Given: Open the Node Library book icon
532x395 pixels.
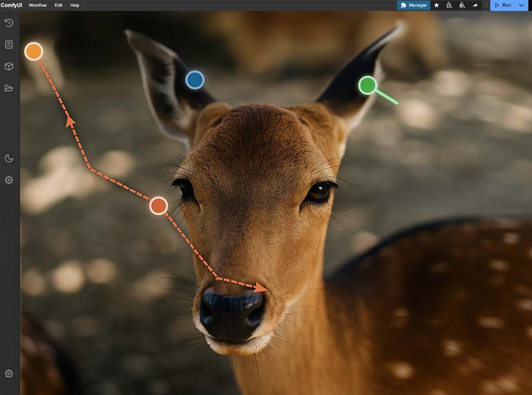Looking at the screenshot, I should coord(9,45).
